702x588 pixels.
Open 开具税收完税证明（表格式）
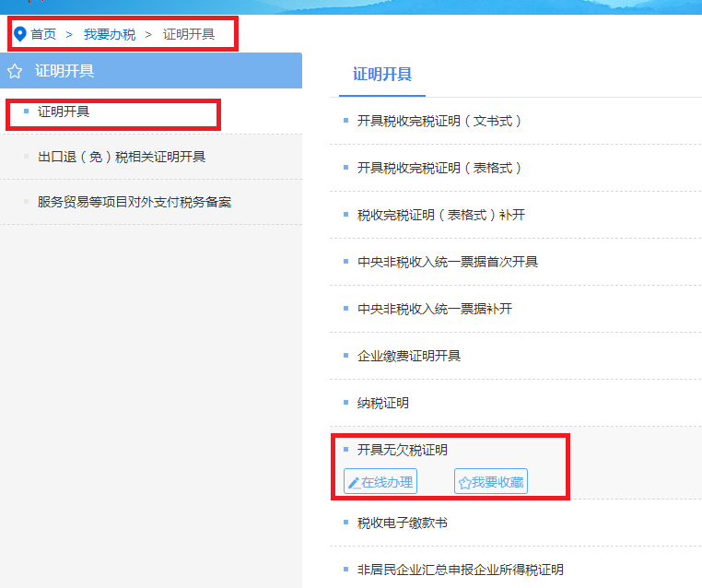pos(439,168)
